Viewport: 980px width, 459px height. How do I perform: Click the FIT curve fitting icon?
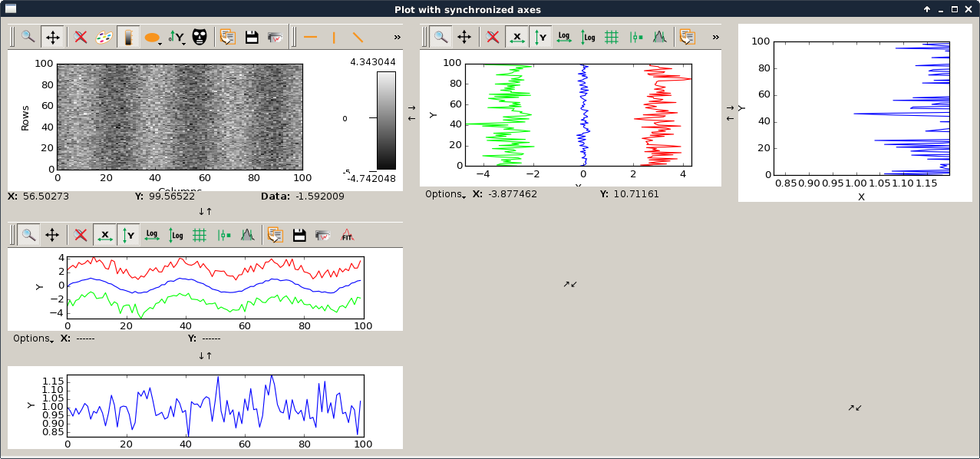point(347,235)
